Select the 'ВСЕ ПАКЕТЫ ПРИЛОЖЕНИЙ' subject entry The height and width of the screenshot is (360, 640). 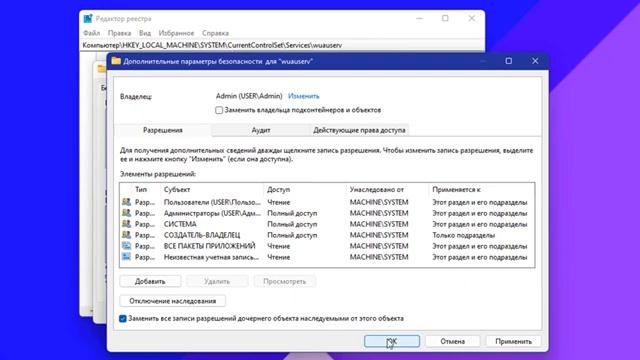[x=209, y=246]
